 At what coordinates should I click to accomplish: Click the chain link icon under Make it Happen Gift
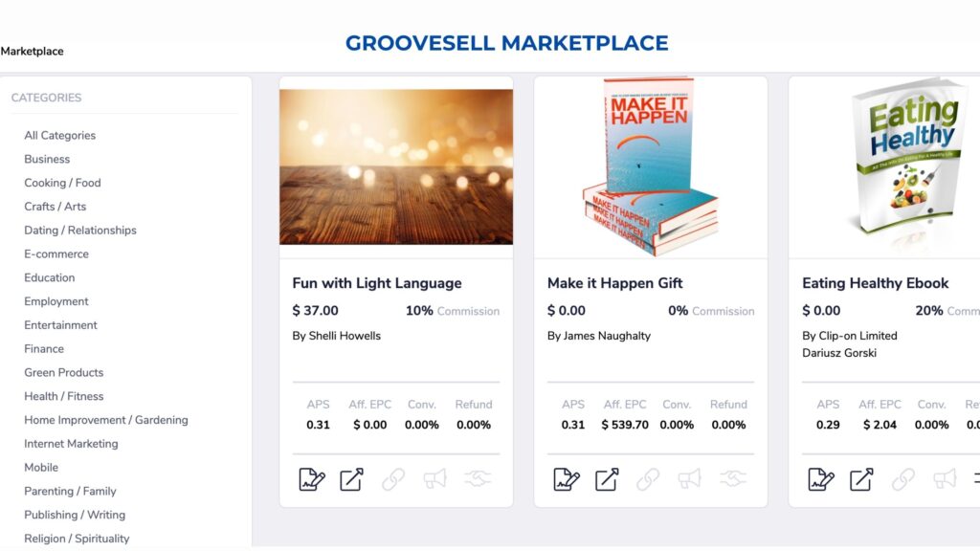coord(648,479)
